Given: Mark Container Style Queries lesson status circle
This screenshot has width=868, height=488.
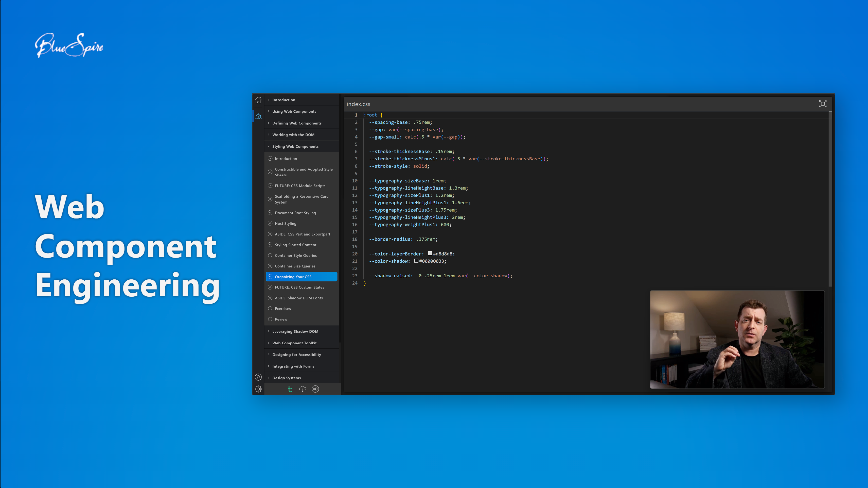Looking at the screenshot, I should pyautogui.click(x=270, y=255).
